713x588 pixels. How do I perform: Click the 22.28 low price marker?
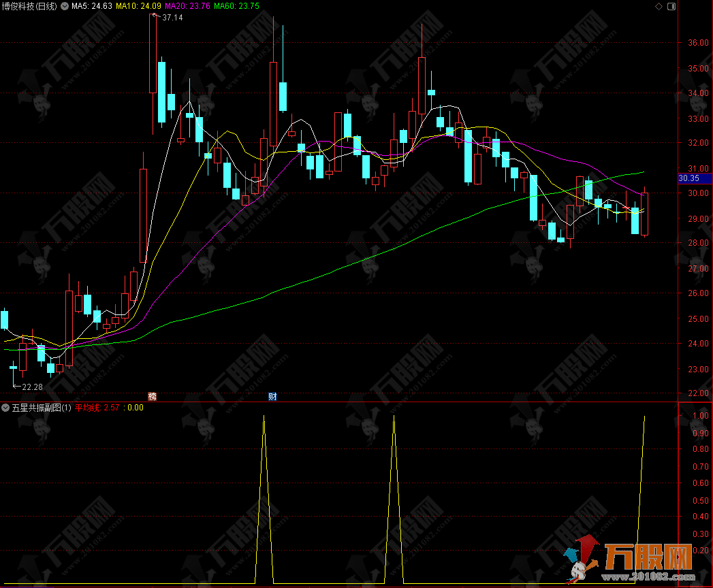31,387
